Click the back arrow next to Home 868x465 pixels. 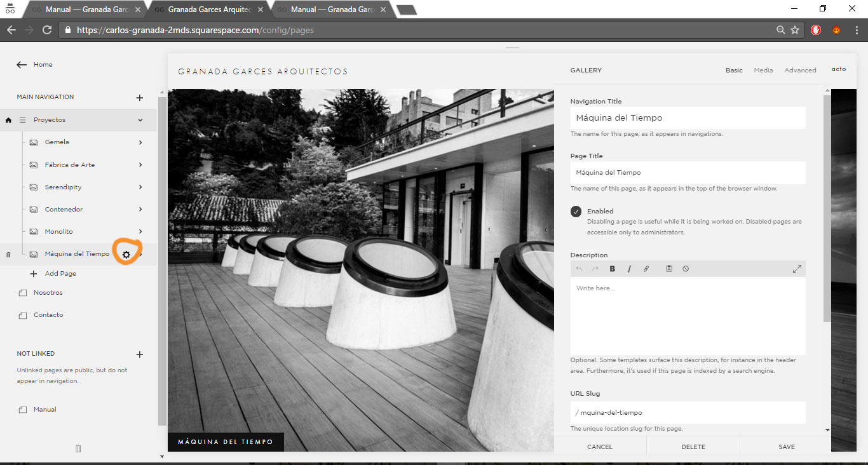tap(22, 65)
